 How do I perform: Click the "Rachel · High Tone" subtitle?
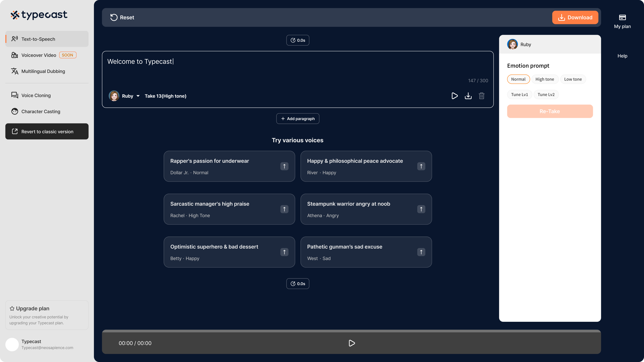point(190,216)
